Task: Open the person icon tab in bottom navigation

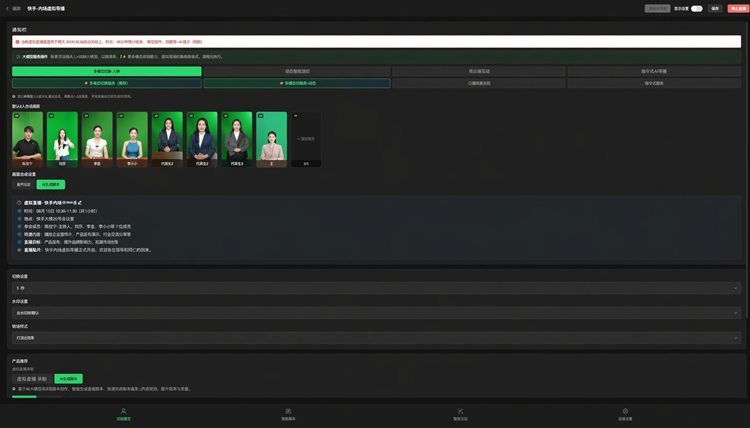Action: (x=123, y=414)
